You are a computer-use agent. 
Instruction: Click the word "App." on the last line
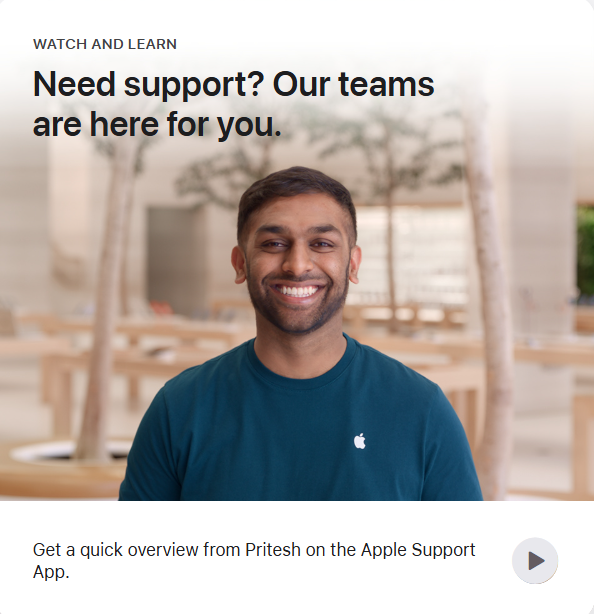tap(51, 572)
